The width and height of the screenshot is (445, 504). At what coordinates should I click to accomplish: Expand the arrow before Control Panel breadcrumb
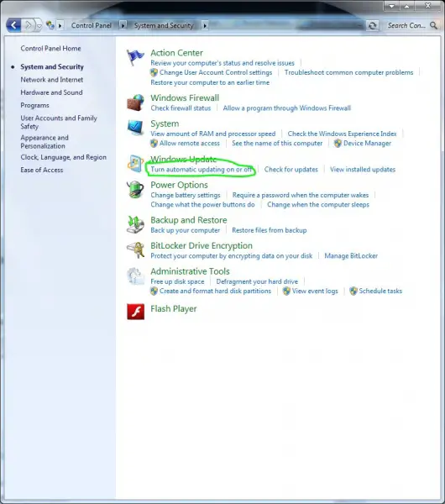[60, 25]
